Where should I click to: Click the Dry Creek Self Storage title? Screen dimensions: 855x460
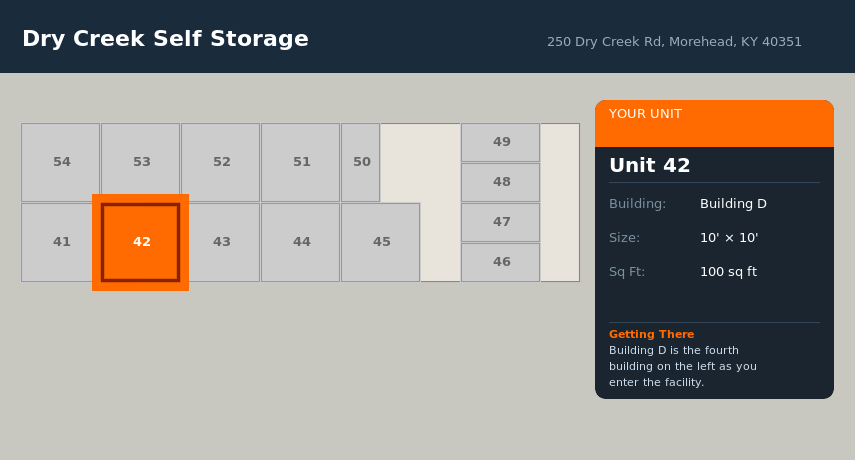pyautogui.click(x=165, y=39)
